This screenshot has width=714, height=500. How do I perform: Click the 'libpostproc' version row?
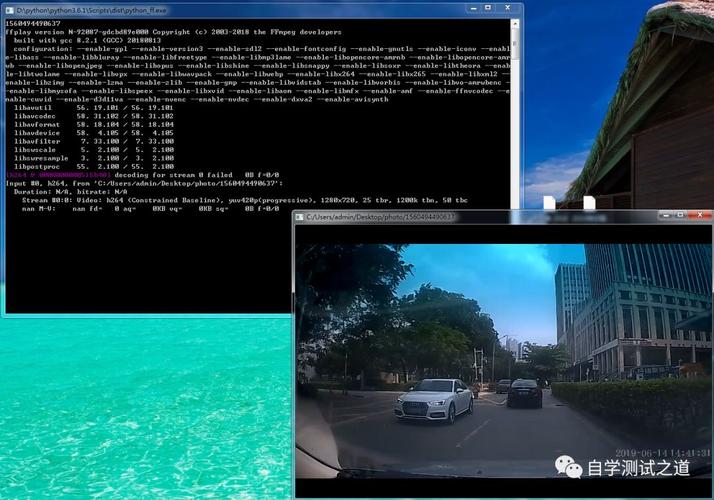coord(93,166)
